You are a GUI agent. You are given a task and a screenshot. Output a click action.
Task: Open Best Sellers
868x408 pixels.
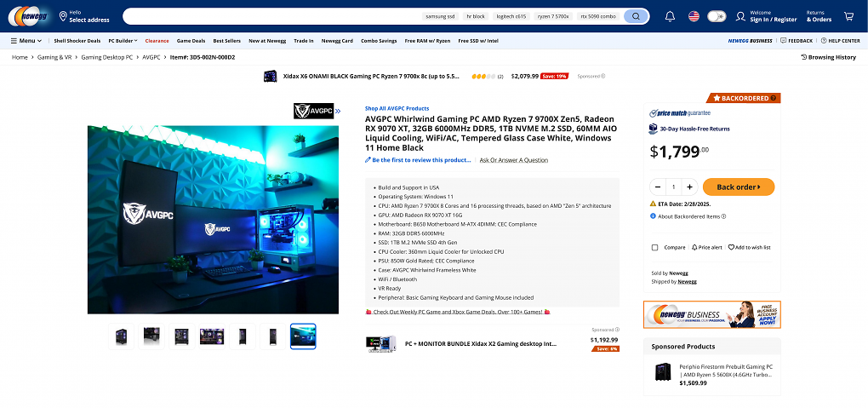227,41
